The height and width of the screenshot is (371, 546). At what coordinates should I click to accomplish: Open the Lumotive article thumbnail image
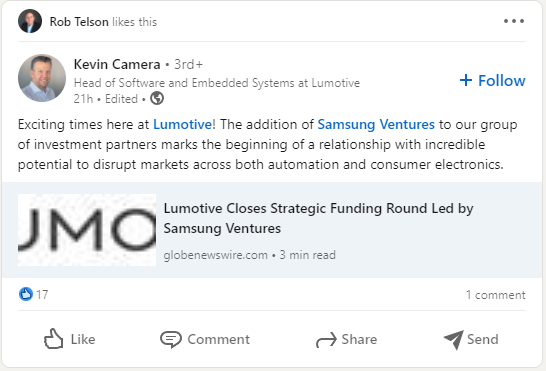pyautogui.click(x=87, y=230)
